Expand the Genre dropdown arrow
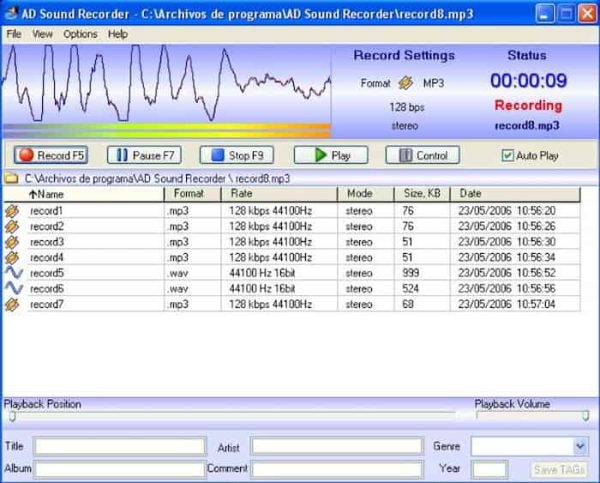 [580, 446]
